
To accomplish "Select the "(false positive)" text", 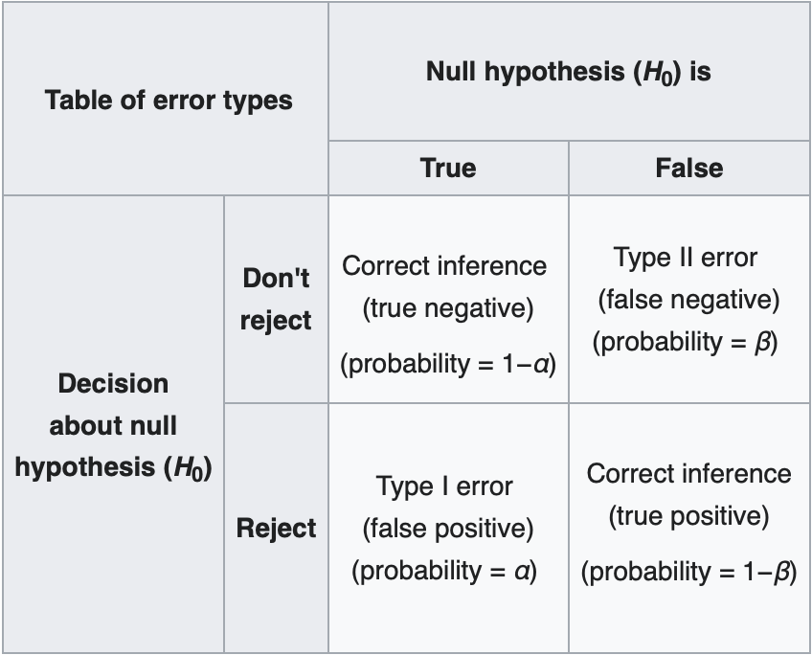I will click(447, 529).
